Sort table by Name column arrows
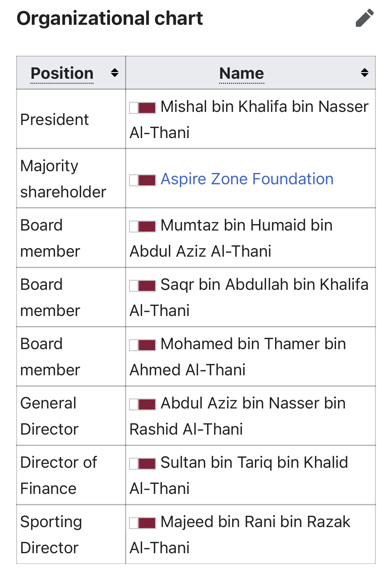392x573 pixels. pyautogui.click(x=365, y=73)
